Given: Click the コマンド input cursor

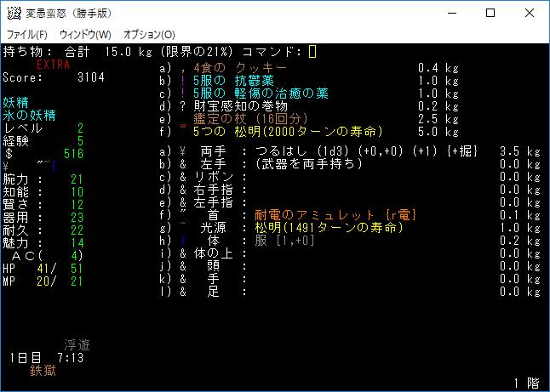Looking at the screenshot, I should tap(312, 52).
